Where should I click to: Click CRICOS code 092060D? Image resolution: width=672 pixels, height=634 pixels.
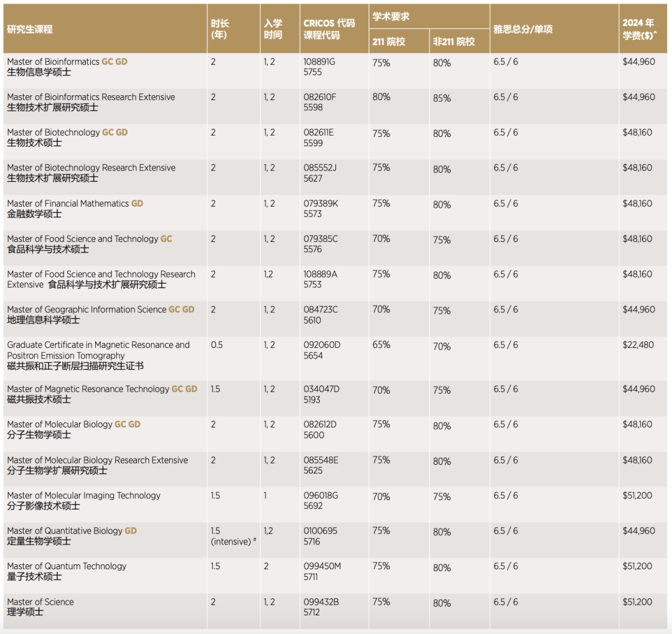click(322, 345)
